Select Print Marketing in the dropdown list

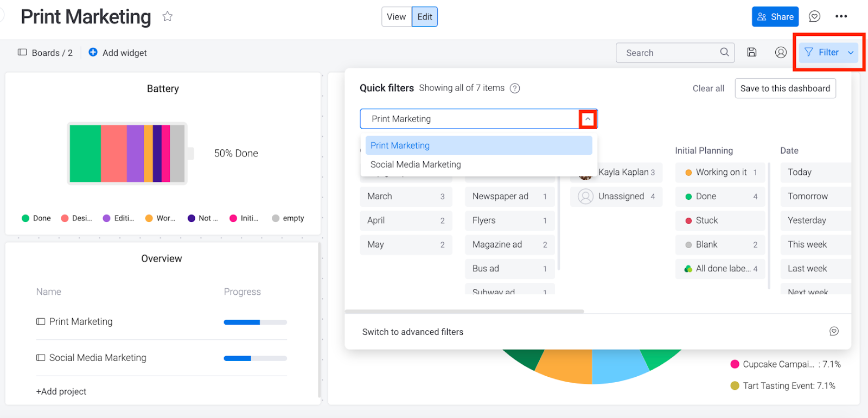click(478, 145)
